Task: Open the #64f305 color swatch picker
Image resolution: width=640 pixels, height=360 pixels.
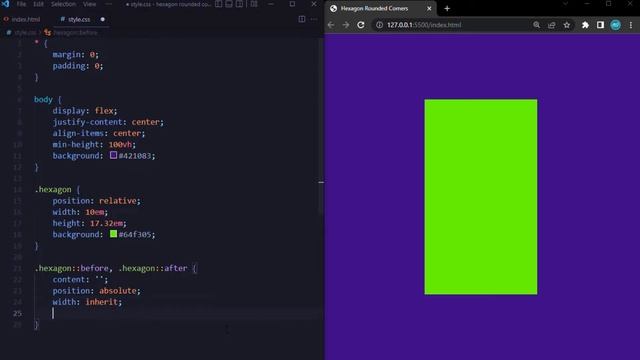Action: pos(113,234)
